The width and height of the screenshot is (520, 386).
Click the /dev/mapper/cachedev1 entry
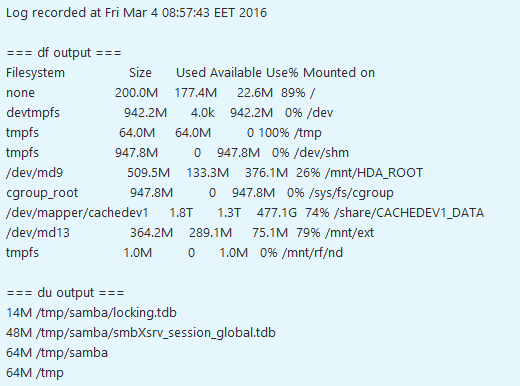tap(77, 213)
